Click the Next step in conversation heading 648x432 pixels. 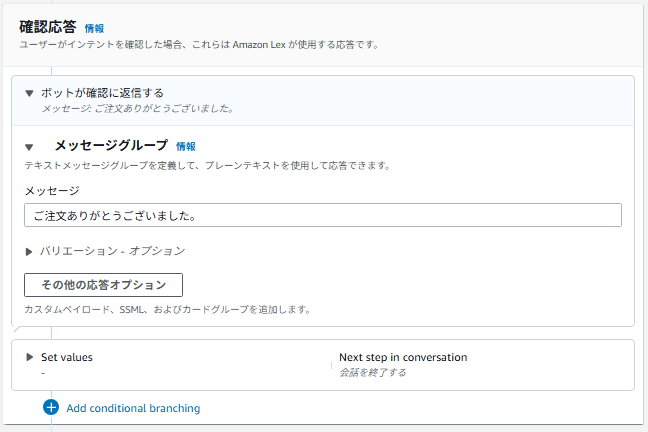403,357
